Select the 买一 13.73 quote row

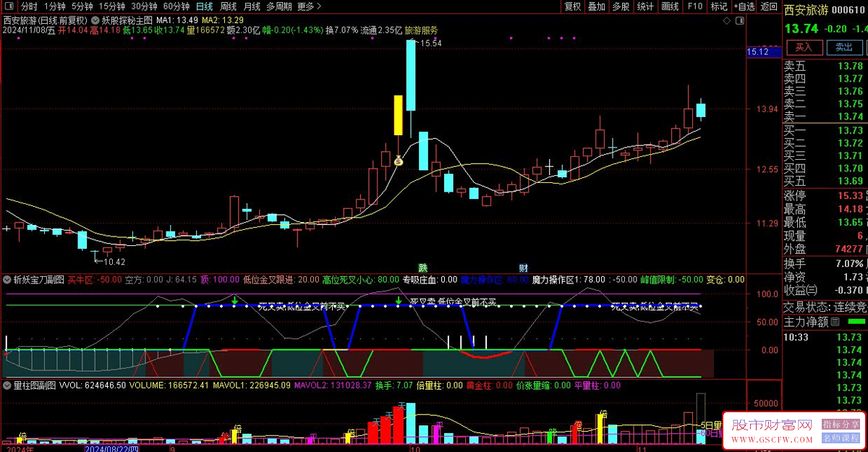pyautogui.click(x=825, y=130)
